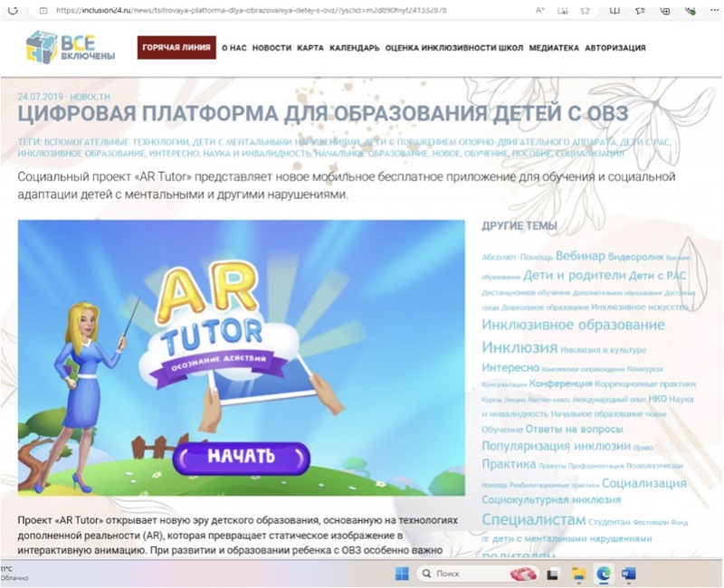
Task: Open the large 'Инклюзия' topic tag
Action: (x=519, y=347)
